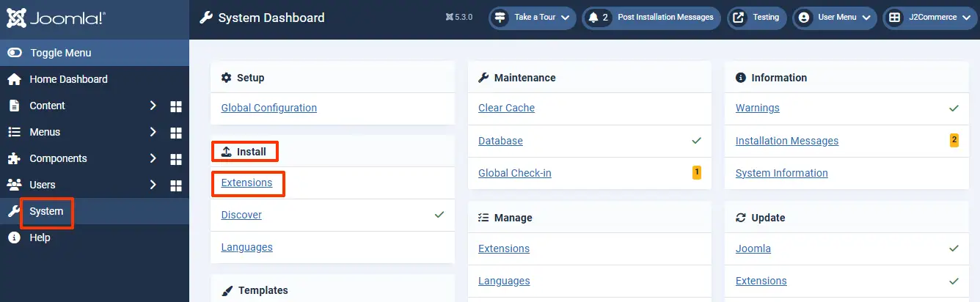This screenshot has width=980, height=302.
Task: Expand the Content submenu chevron
Action: pyautogui.click(x=153, y=106)
